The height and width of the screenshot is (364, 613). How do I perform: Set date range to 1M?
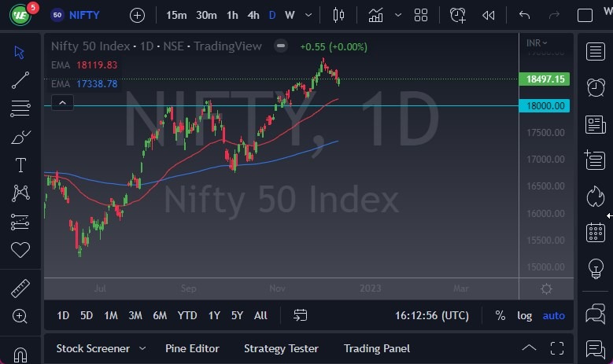(x=111, y=315)
